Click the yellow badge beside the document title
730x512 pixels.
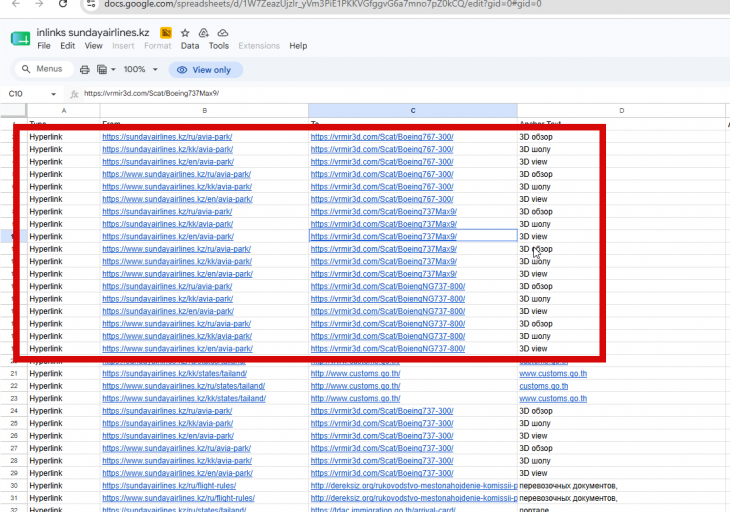[165, 33]
